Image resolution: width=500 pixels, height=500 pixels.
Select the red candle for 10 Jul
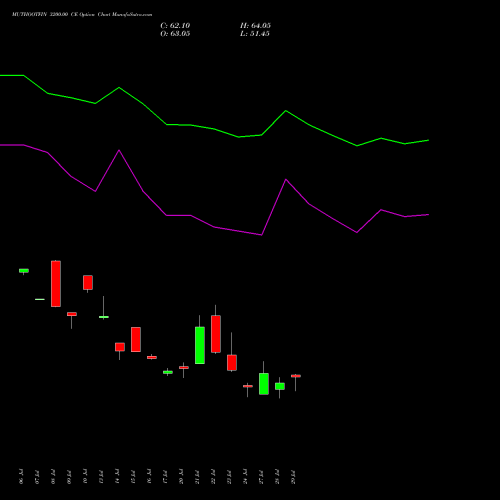pyautogui.click(x=88, y=282)
